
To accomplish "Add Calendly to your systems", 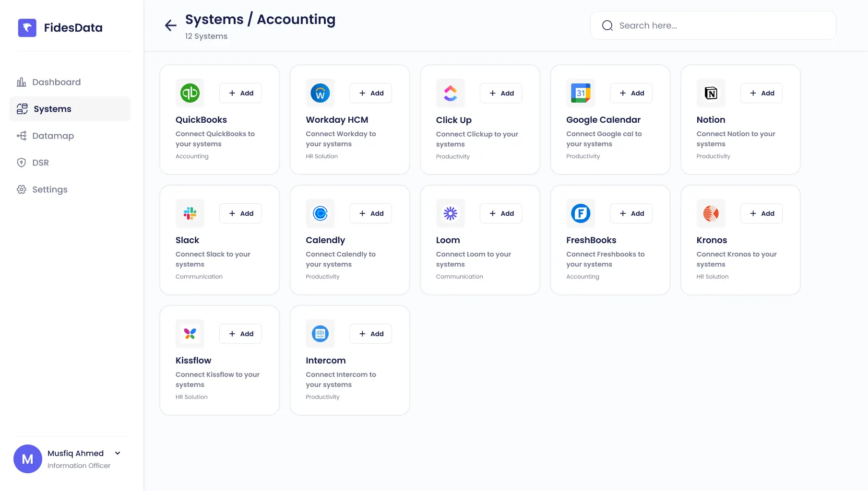I will click(370, 213).
